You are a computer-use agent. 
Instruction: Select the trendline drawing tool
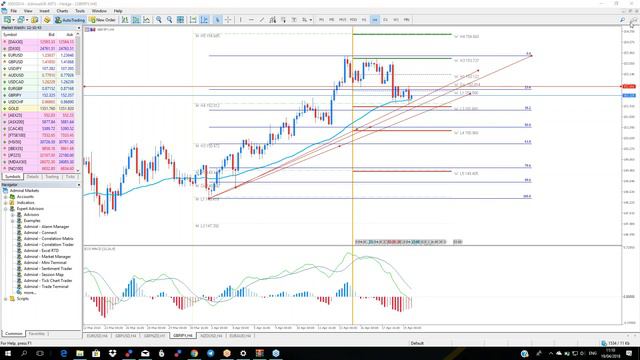coord(262,20)
